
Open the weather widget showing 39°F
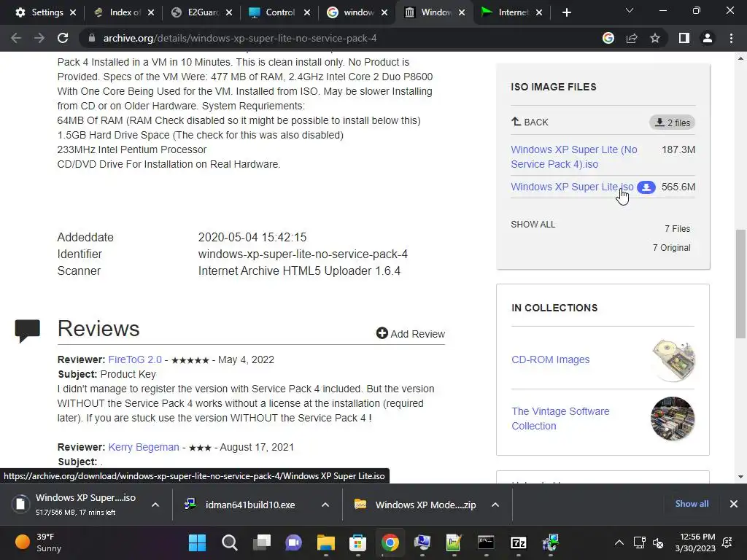point(39,542)
